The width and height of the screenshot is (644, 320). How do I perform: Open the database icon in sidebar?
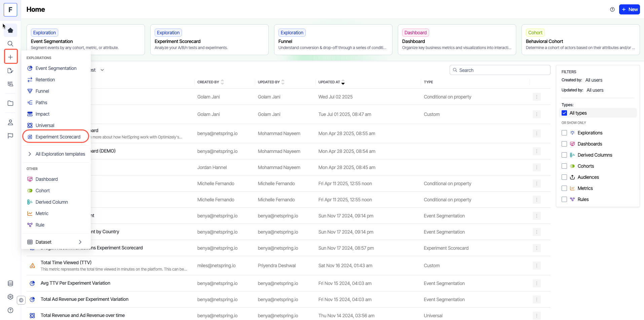(x=10, y=283)
